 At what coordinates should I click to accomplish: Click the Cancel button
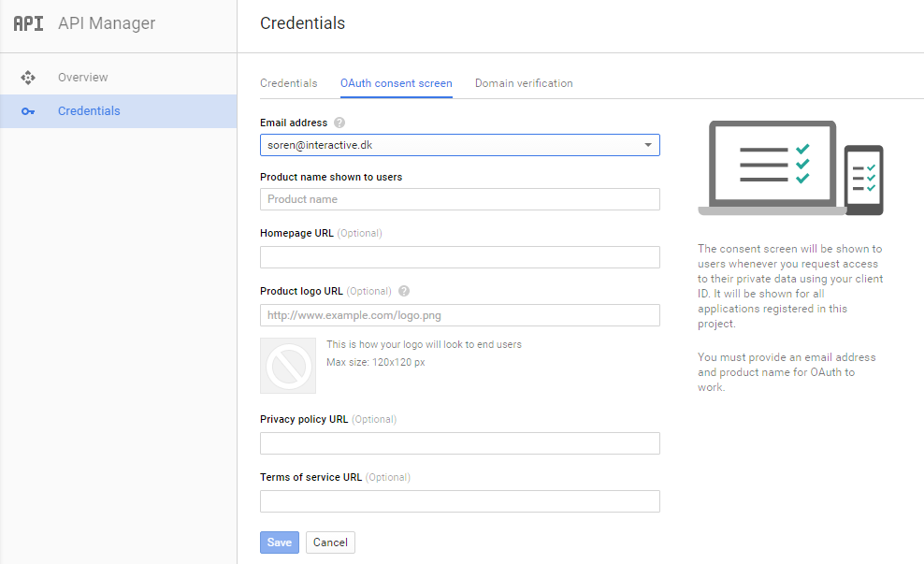point(330,542)
